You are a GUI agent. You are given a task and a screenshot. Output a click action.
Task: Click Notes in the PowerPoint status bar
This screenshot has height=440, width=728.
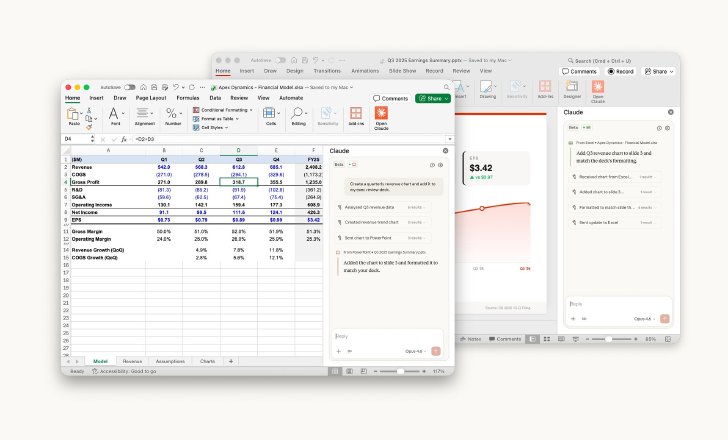[471, 339]
